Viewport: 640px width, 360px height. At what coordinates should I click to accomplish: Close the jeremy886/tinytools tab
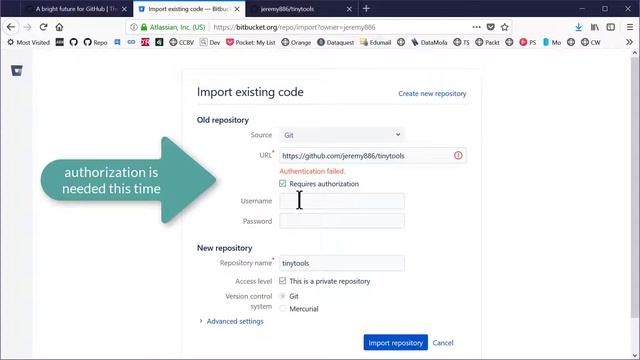[349, 9]
